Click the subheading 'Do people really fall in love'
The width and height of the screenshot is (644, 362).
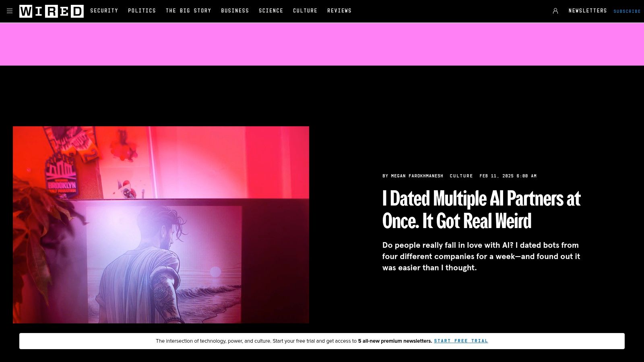(481, 257)
